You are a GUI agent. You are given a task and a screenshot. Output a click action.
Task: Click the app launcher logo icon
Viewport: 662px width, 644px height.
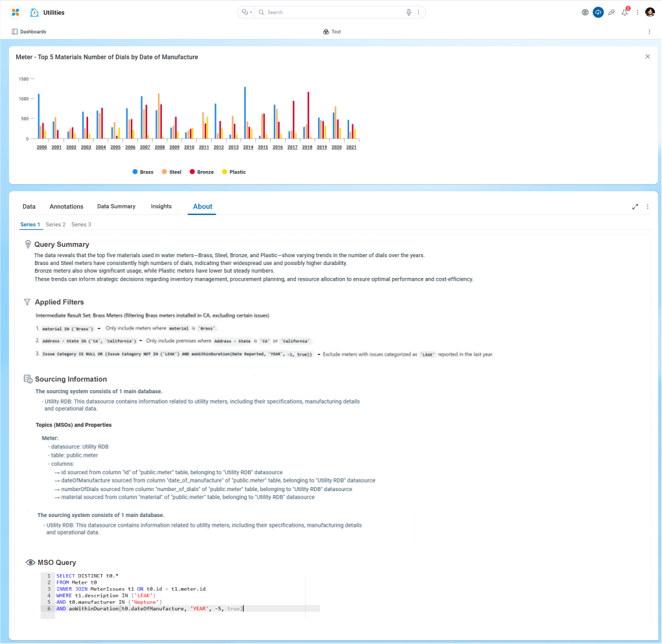click(x=15, y=12)
